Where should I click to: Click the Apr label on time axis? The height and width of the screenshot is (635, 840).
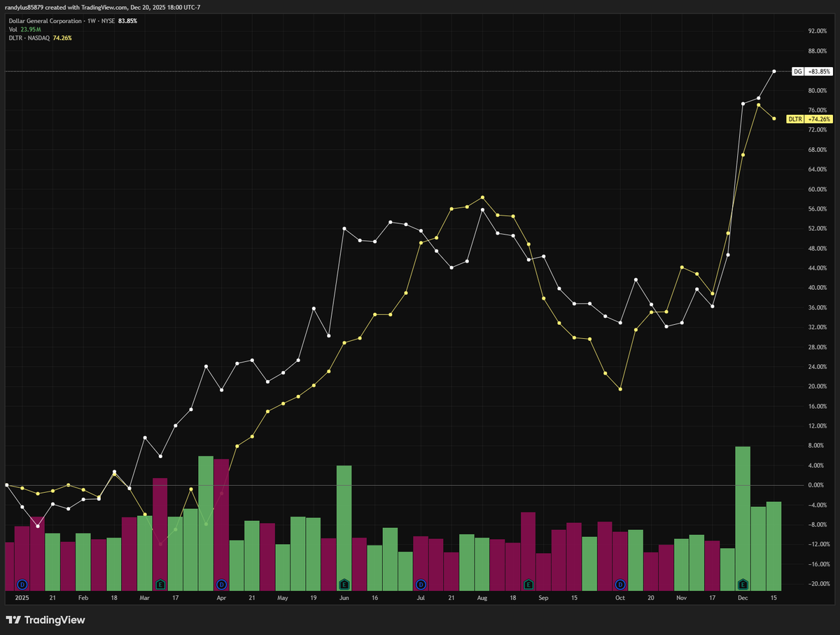(x=221, y=599)
